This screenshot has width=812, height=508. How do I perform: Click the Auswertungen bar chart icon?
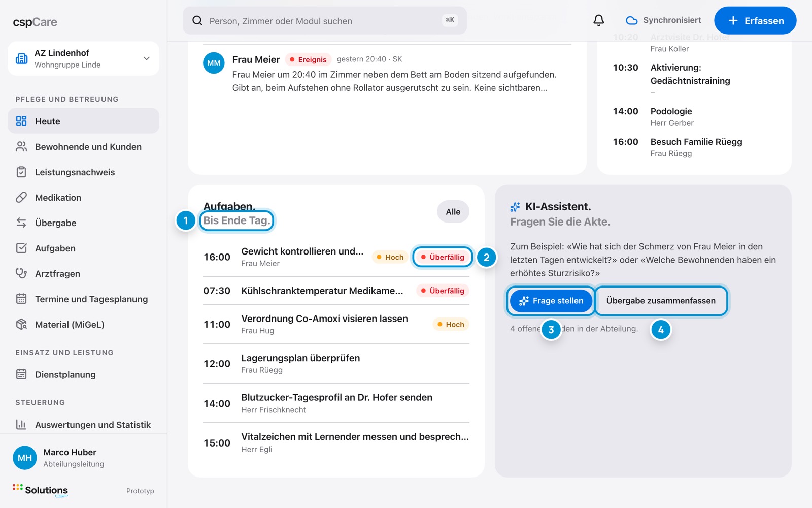pyautogui.click(x=21, y=424)
